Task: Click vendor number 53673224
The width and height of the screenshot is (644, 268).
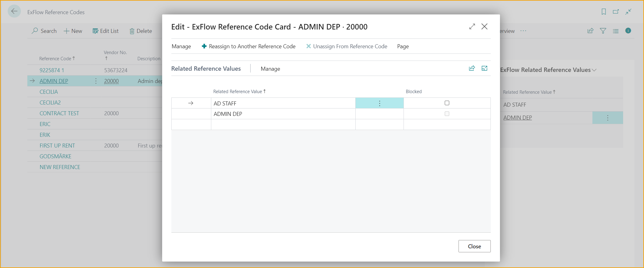Action: [116, 70]
